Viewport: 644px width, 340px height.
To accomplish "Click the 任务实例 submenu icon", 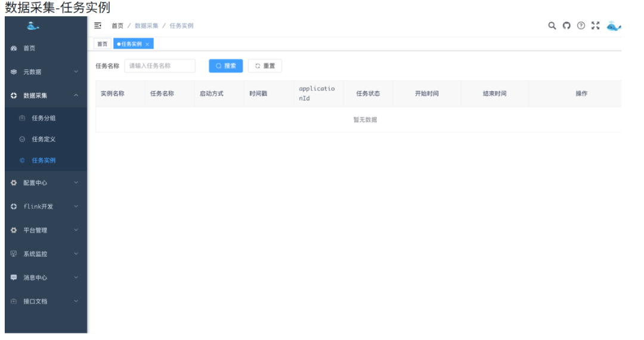I will pos(22,160).
